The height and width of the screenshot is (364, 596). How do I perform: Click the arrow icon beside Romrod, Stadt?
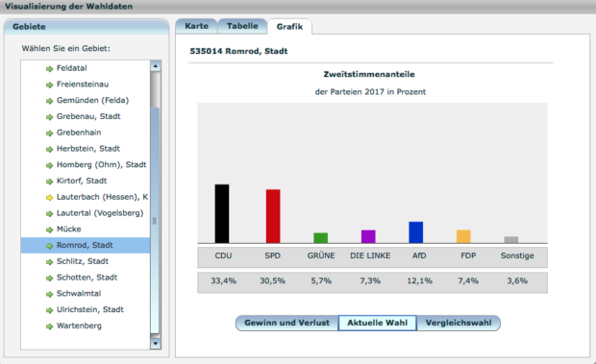click(x=49, y=246)
